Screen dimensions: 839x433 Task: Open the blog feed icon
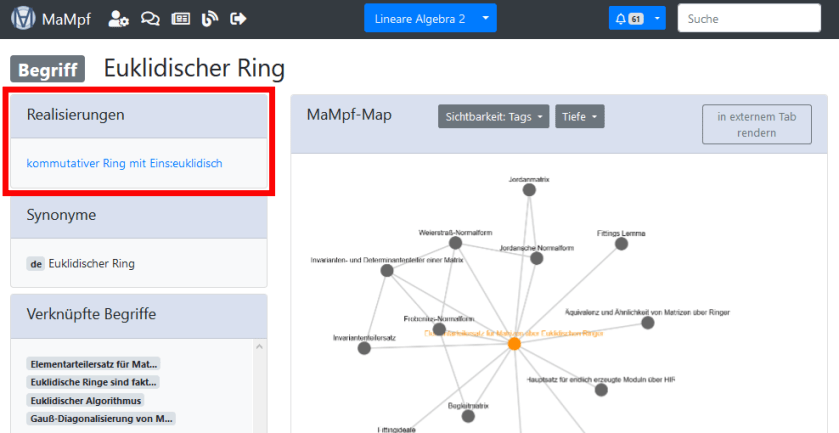[x=209, y=18]
